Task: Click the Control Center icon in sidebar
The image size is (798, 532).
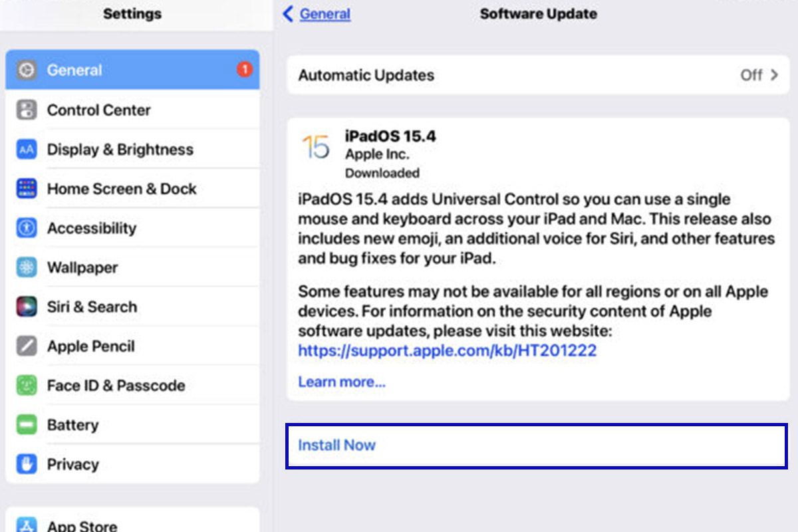Action: (25, 110)
